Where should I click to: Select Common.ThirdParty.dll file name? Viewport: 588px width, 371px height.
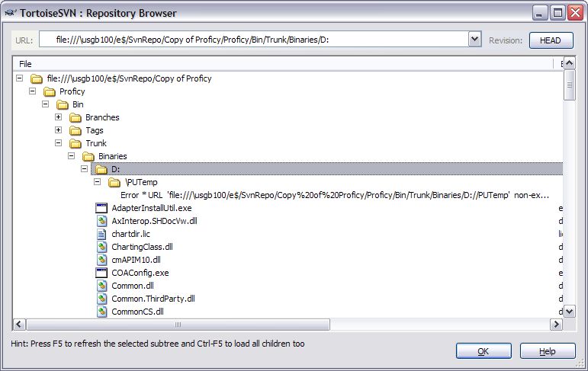point(153,299)
